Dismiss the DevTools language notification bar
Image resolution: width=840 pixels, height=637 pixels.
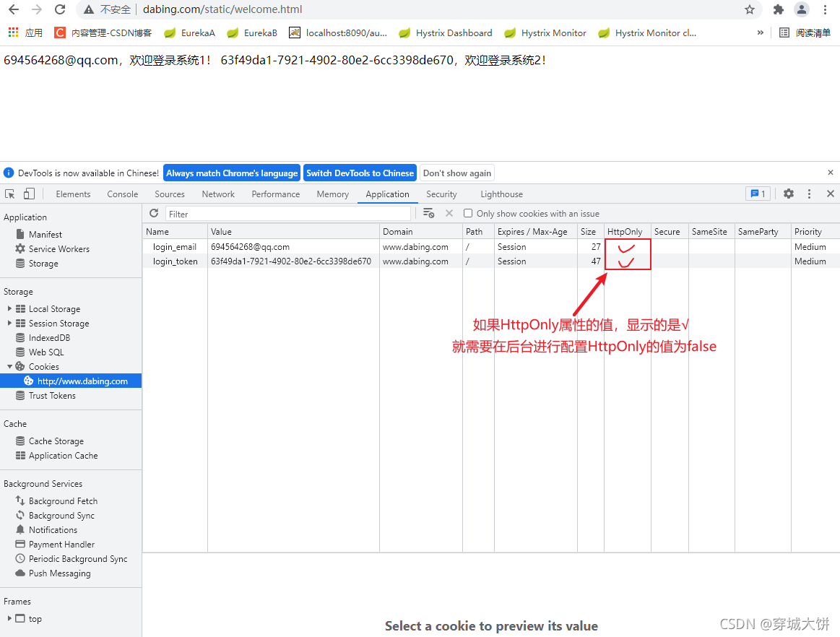(831, 173)
